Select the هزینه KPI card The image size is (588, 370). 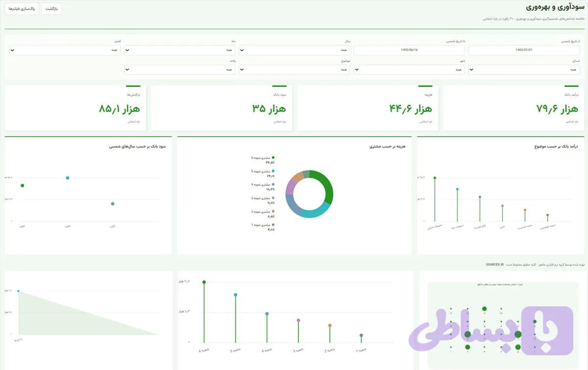click(x=367, y=108)
